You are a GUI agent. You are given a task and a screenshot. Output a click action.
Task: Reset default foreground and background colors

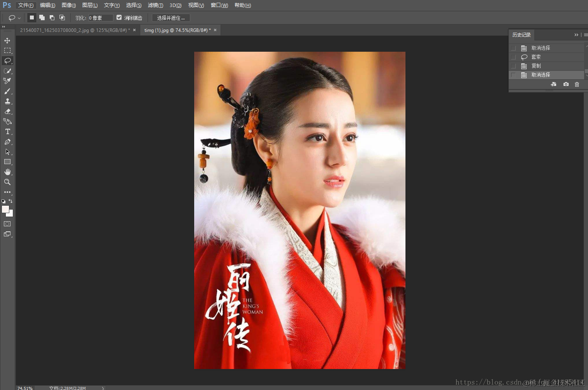[x=3, y=201]
